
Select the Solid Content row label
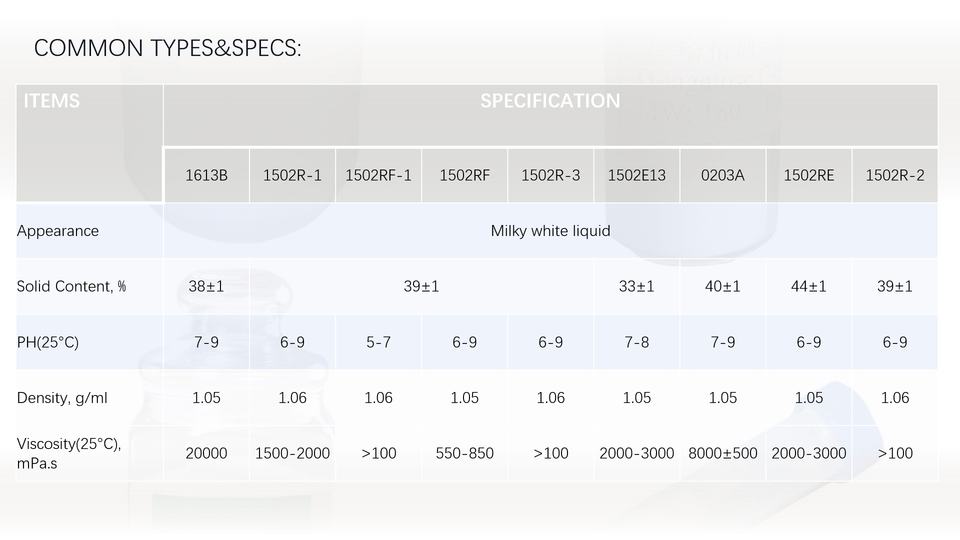pyautogui.click(x=71, y=287)
